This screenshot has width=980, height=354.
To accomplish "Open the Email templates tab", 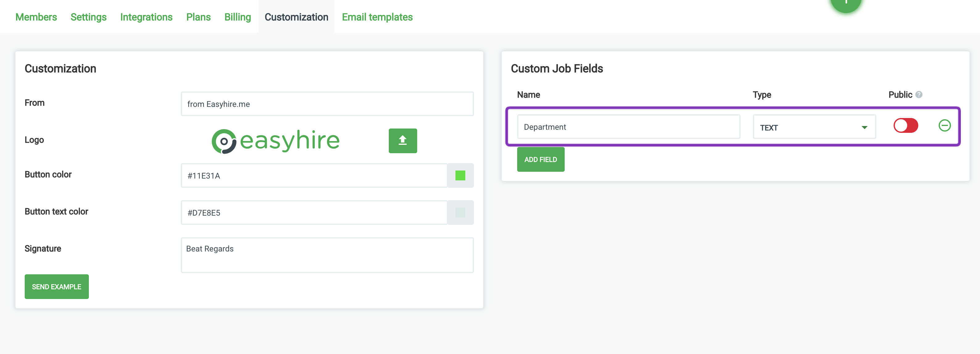I will (377, 17).
